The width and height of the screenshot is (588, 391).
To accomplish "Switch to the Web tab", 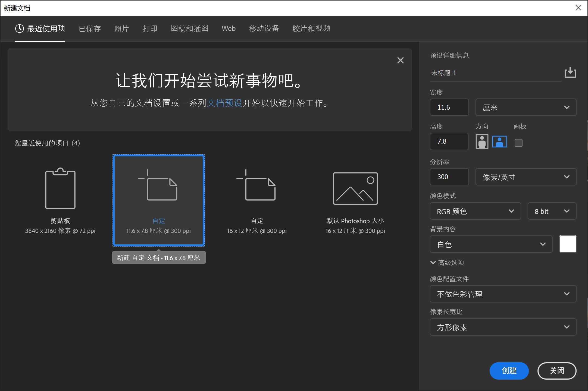I will tap(229, 29).
